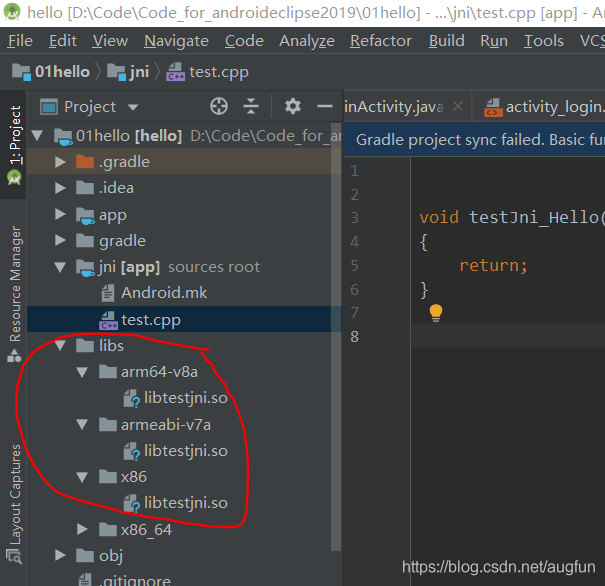Screen dimensions: 605x586
Task: Collapse the x86 folder
Action: (x=82, y=477)
